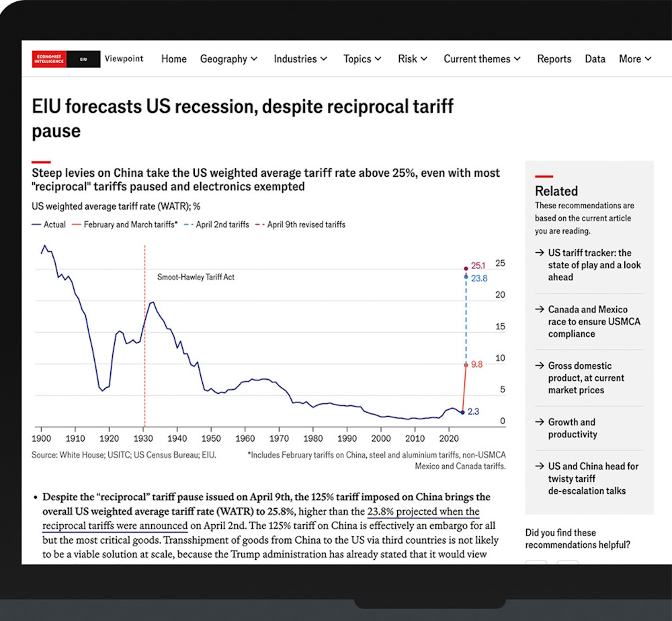Expand the Current themes dropdown chevron
Screen dimensions: 672x621
point(517,59)
